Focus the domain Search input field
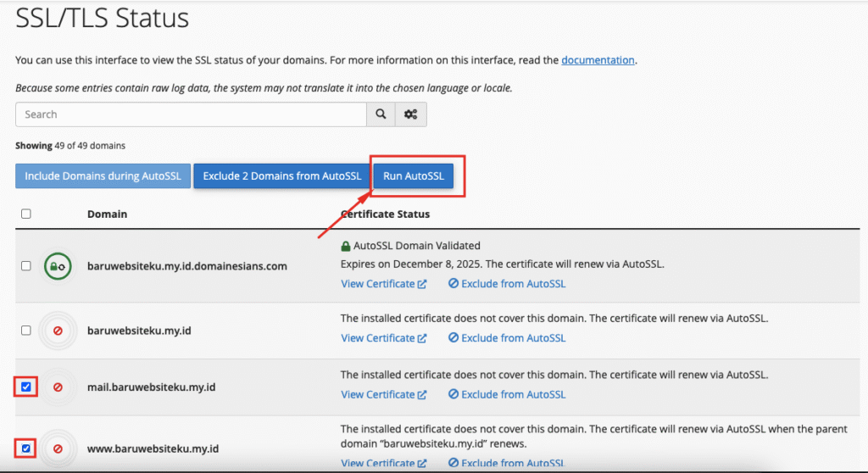 pyautogui.click(x=191, y=114)
